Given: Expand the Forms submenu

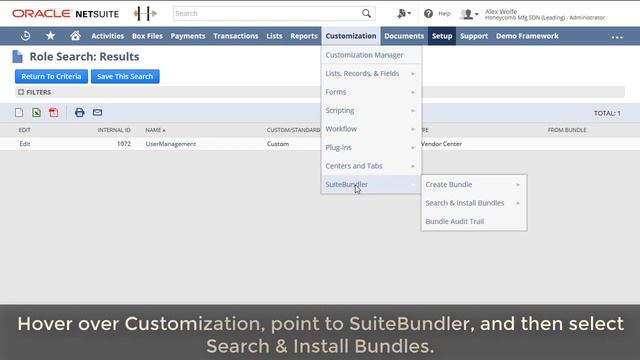Looking at the screenshot, I should [x=370, y=92].
